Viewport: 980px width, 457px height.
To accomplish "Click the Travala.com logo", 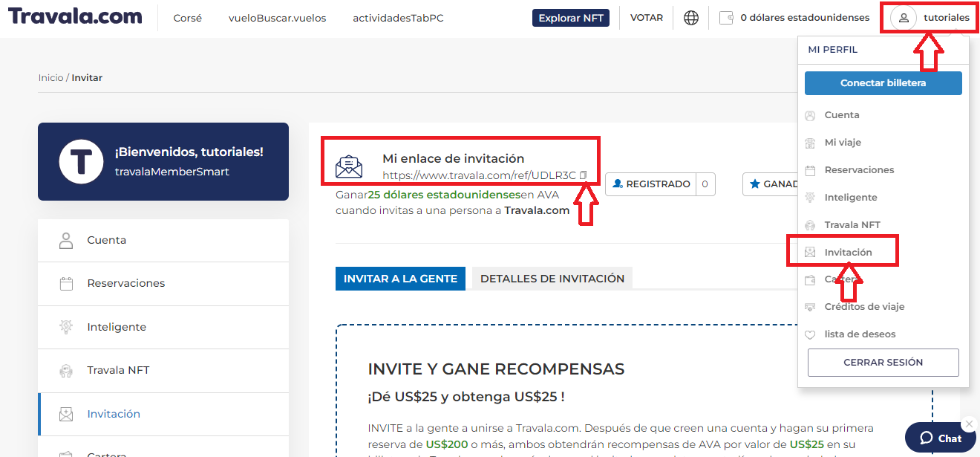I will [75, 17].
